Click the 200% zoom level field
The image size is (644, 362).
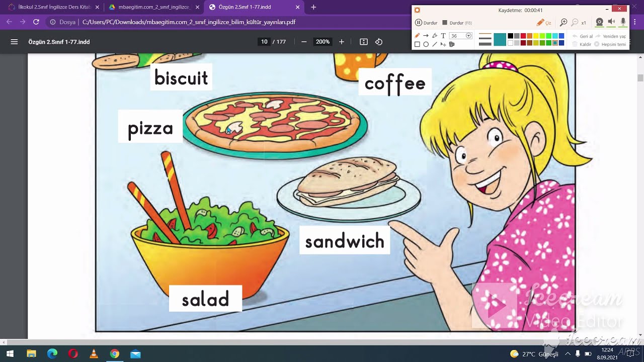323,42
